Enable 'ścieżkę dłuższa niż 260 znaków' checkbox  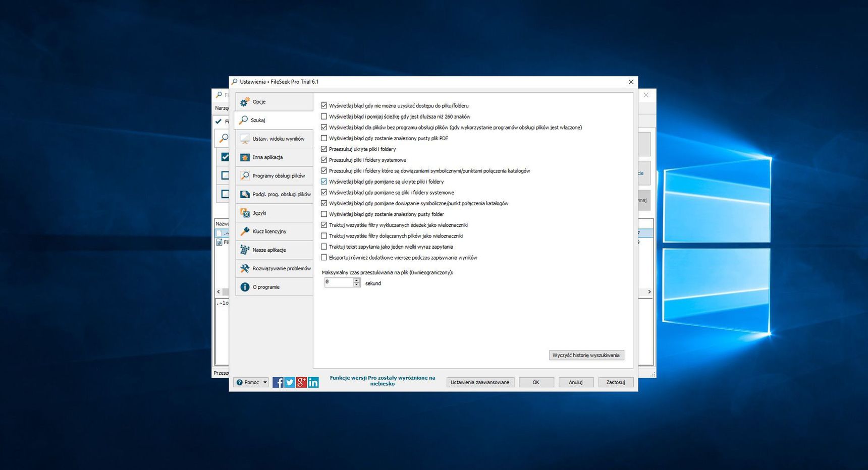(x=324, y=116)
